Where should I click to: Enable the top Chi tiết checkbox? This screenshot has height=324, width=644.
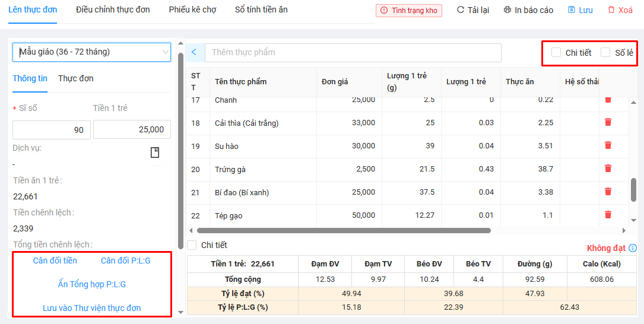coord(556,52)
